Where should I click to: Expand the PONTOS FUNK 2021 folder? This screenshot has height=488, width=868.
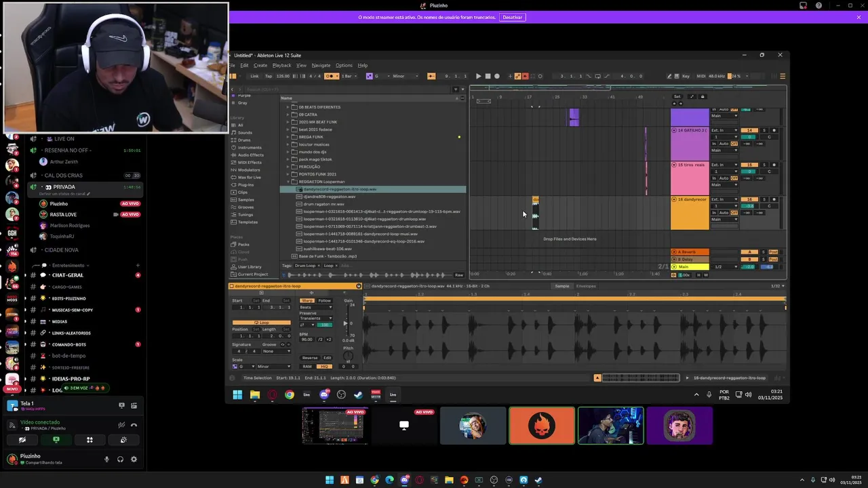point(288,174)
